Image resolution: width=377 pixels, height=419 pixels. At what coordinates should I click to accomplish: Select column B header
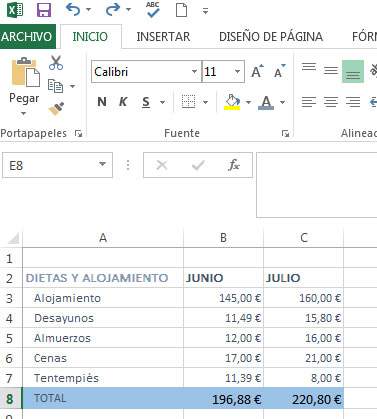click(223, 238)
